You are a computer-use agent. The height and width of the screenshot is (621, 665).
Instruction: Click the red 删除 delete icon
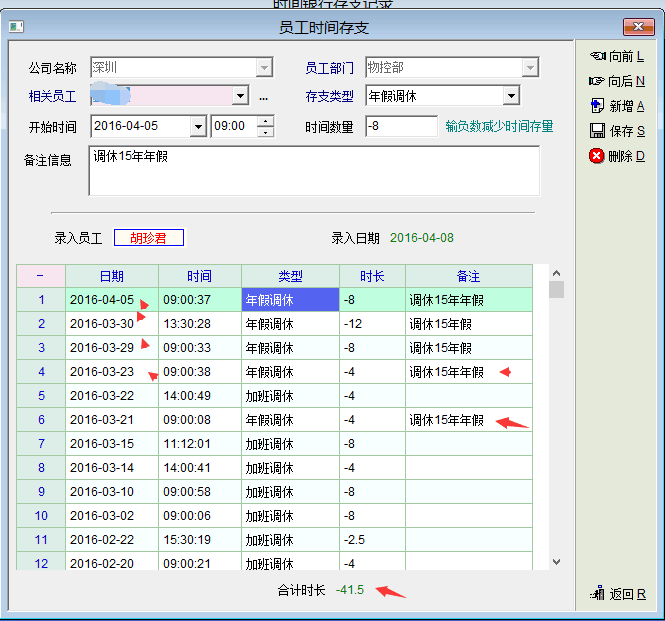597,156
